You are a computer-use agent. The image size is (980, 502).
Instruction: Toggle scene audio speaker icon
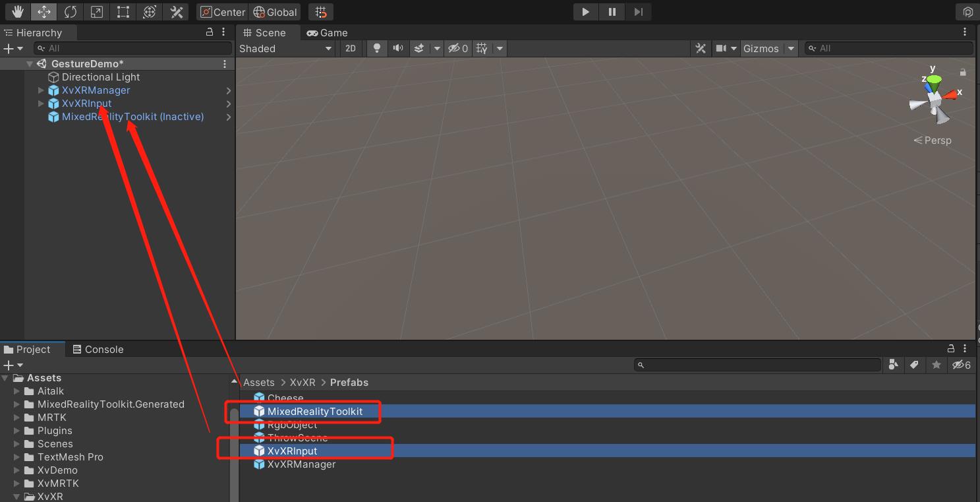[398, 48]
